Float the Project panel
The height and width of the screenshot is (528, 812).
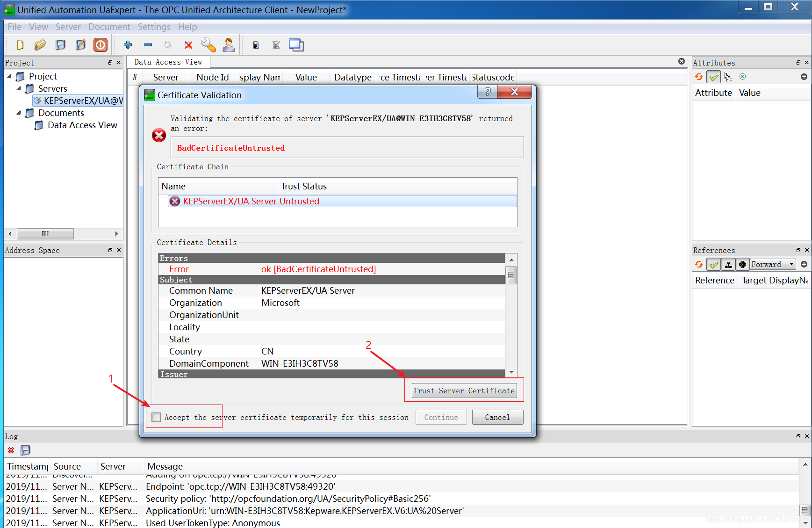tap(110, 62)
